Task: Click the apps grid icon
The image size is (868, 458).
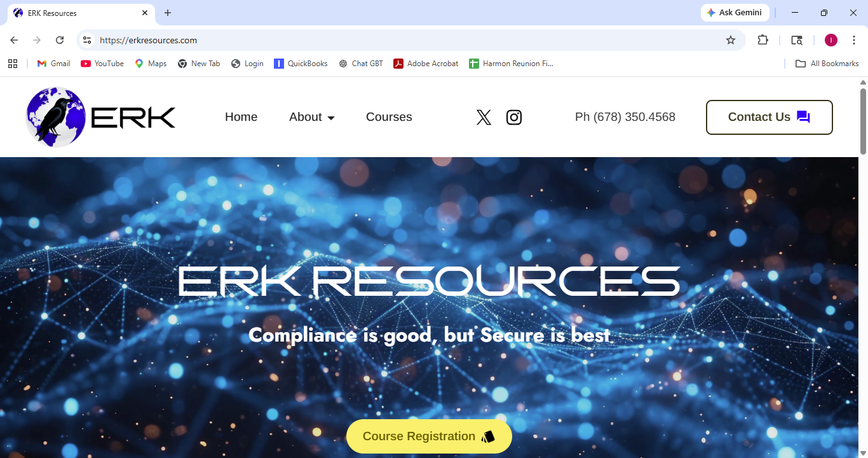Action: (x=13, y=63)
